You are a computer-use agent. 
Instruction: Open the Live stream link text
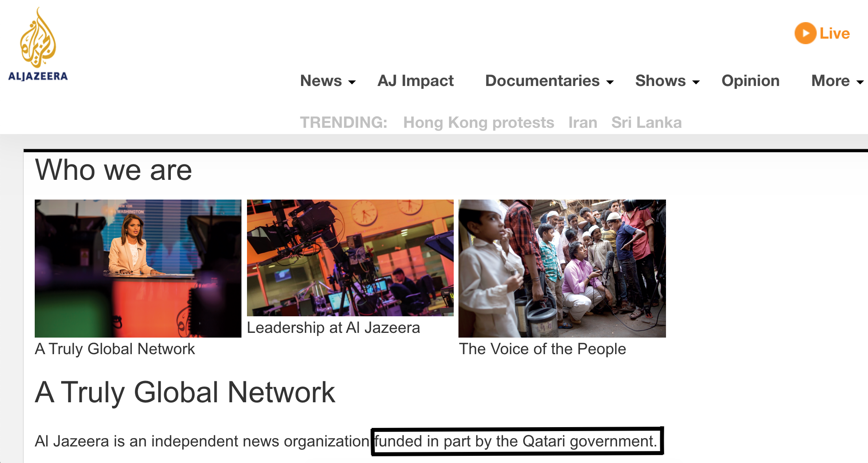pyautogui.click(x=834, y=33)
